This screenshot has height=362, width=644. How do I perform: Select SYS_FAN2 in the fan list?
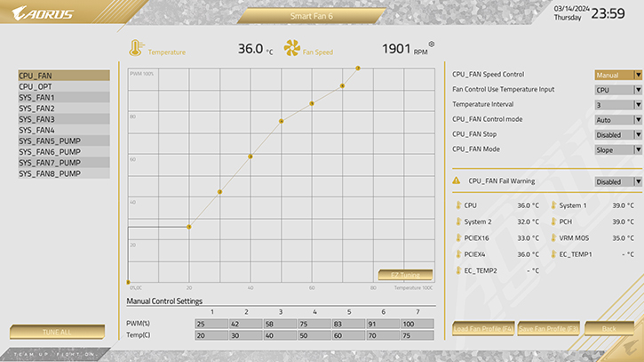coord(64,109)
